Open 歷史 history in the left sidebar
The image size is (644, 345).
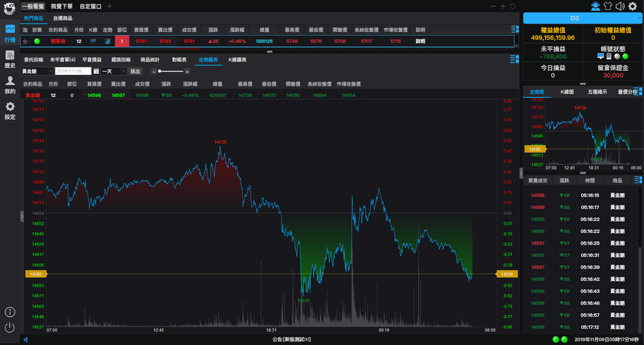click(10, 59)
